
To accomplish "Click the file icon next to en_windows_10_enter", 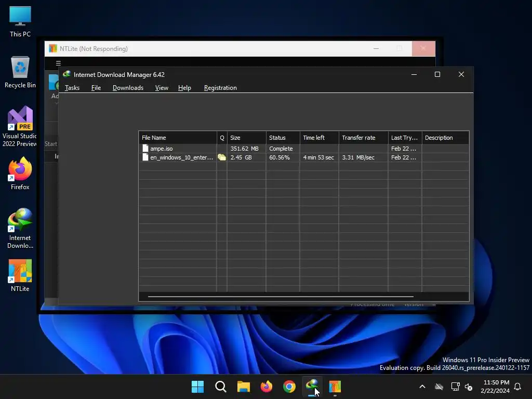I will [145, 157].
